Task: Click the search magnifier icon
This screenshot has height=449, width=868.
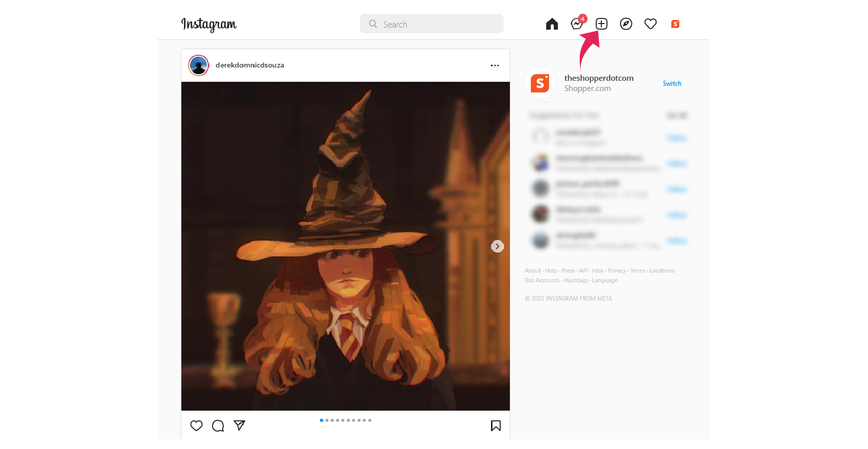Action: click(373, 24)
